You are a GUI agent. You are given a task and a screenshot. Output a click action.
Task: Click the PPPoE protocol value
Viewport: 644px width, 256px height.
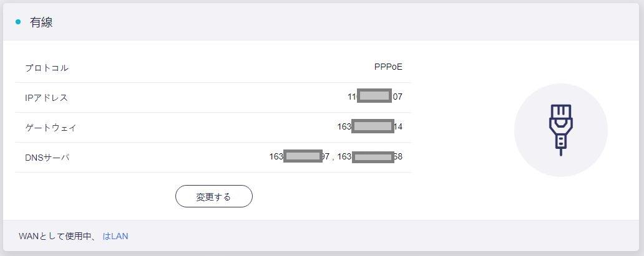388,67
